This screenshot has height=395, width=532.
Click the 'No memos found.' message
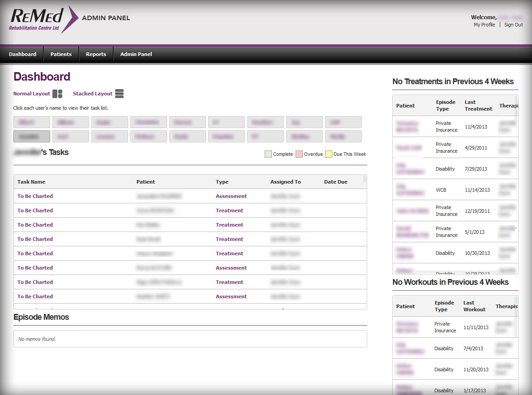pos(37,339)
